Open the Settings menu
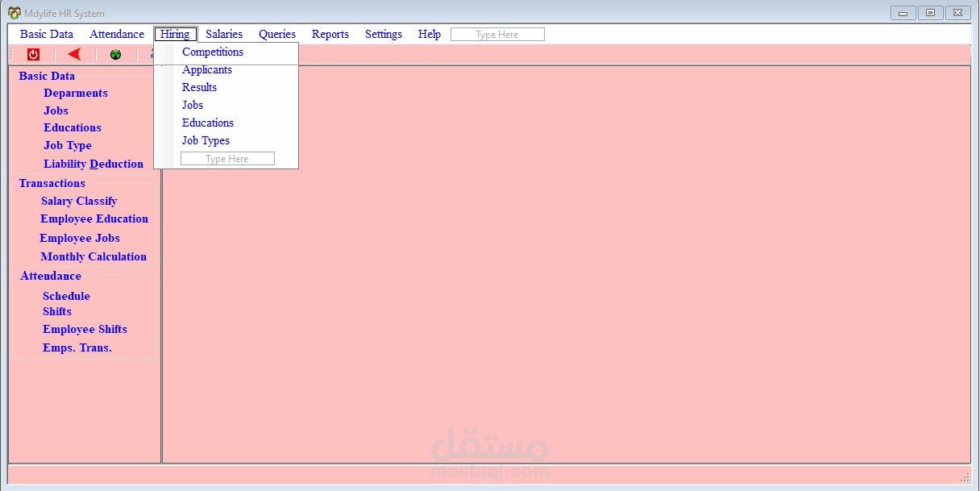 click(384, 34)
